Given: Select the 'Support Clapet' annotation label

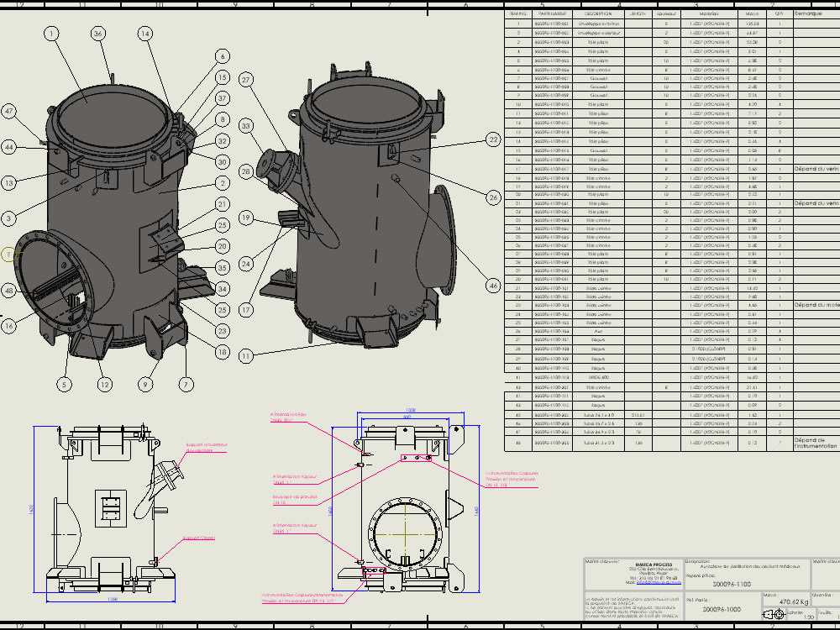Looking at the screenshot, I should [x=198, y=537].
